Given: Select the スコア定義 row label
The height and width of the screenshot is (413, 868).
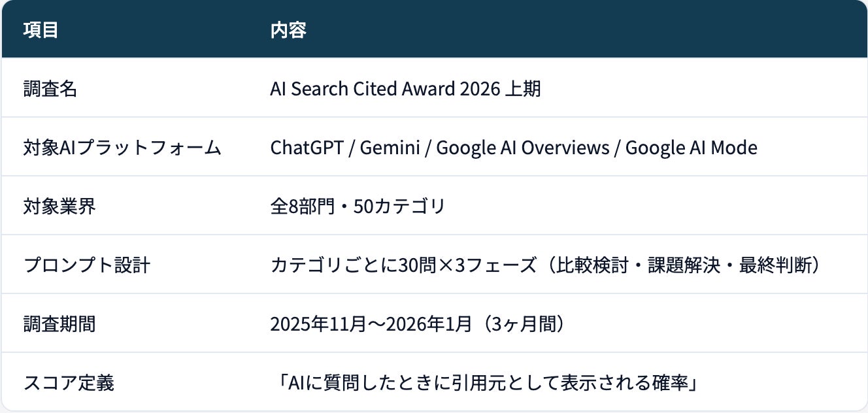Looking at the screenshot, I should [x=69, y=383].
